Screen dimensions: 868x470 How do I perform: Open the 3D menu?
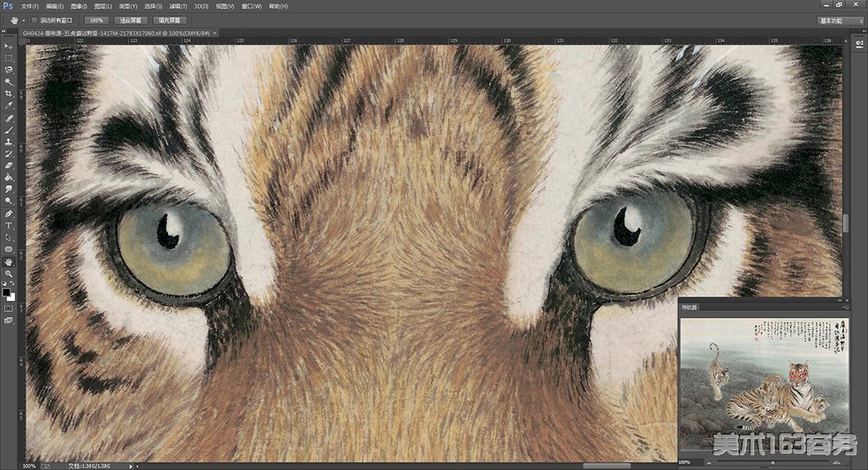pos(201,6)
